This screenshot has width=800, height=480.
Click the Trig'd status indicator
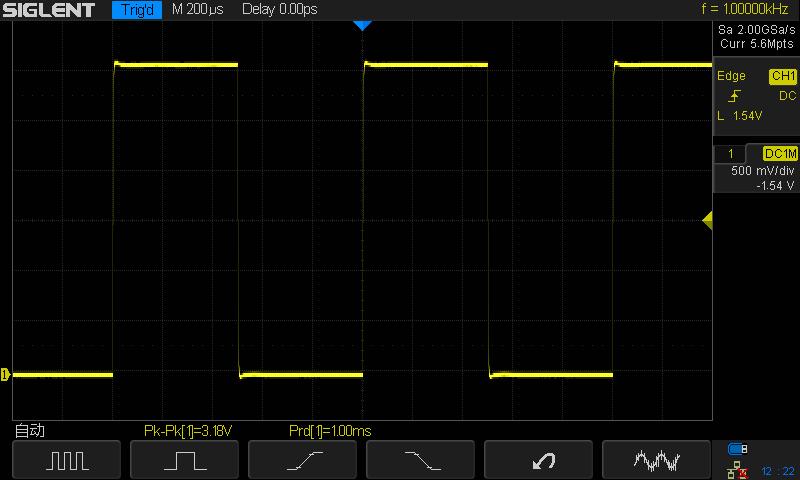[137, 10]
